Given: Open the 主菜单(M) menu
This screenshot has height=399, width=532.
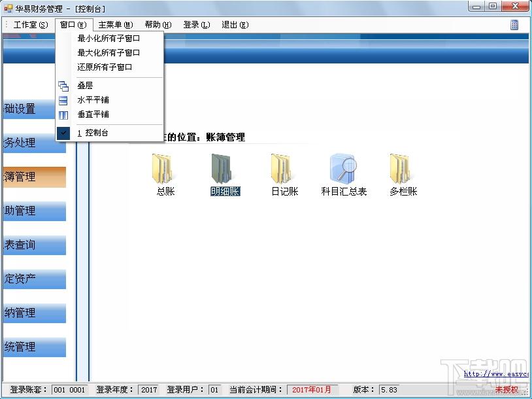Looking at the screenshot, I should coord(116,25).
